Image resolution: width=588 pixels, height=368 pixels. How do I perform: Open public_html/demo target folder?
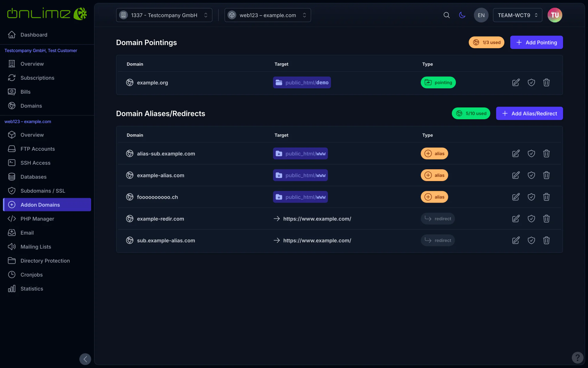pyautogui.click(x=302, y=82)
